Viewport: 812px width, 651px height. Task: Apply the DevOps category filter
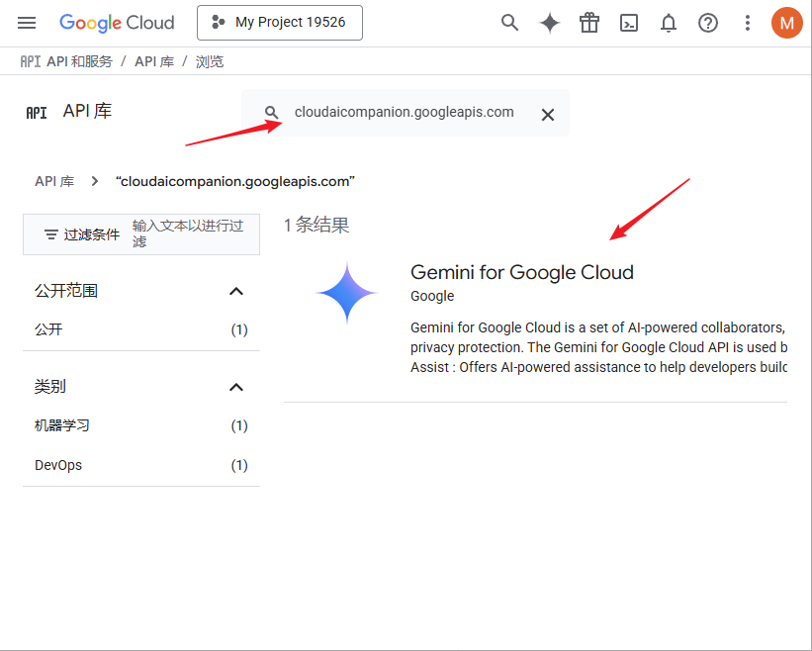57,465
